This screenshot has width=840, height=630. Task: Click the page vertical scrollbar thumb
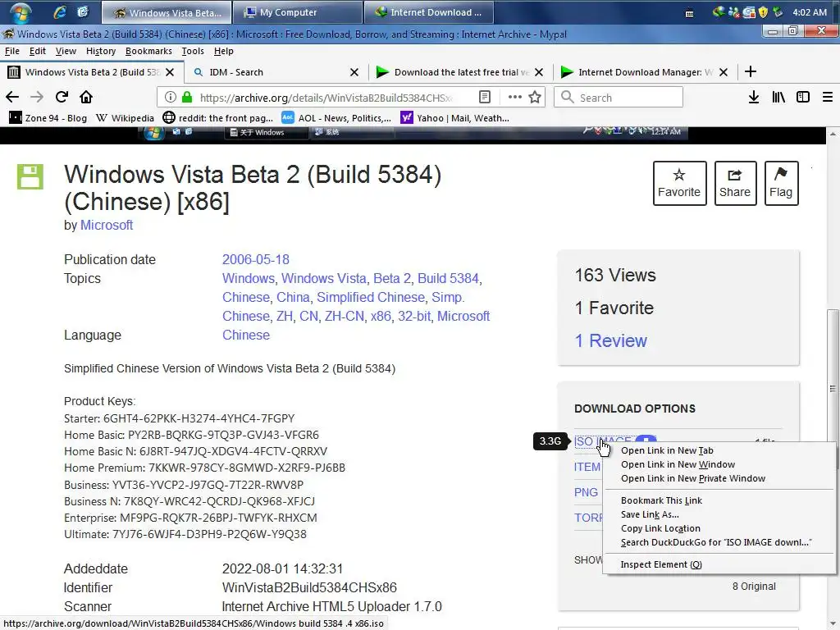click(833, 389)
